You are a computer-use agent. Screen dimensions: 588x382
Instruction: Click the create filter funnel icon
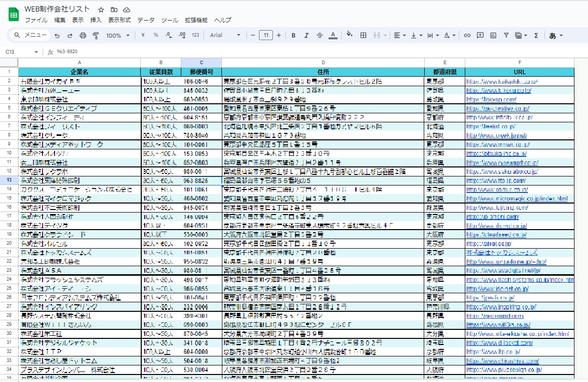[506, 35]
